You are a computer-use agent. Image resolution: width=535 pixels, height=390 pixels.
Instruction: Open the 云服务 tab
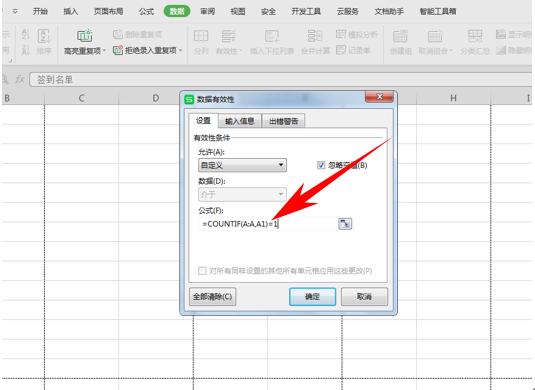pyautogui.click(x=347, y=11)
